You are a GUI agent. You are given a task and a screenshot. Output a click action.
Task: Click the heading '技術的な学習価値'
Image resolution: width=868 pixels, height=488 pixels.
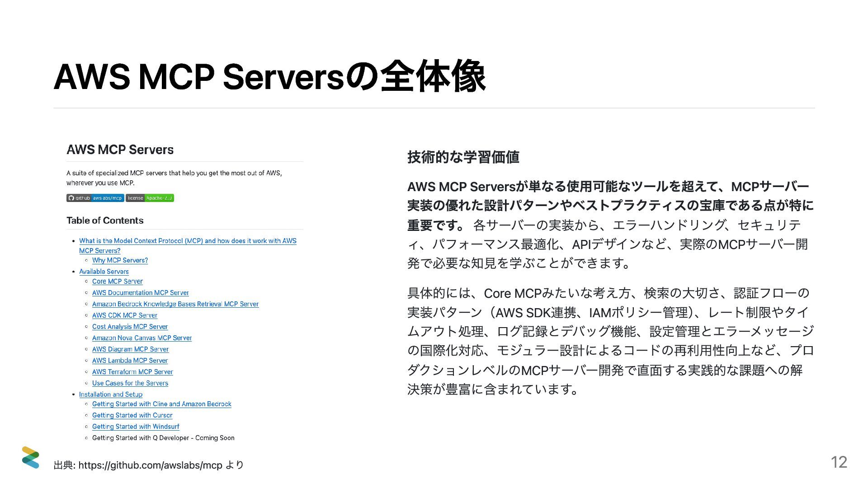coord(463,157)
